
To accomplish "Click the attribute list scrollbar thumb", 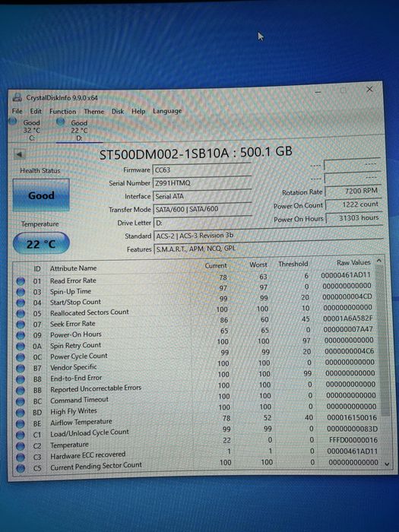I will (383, 339).
